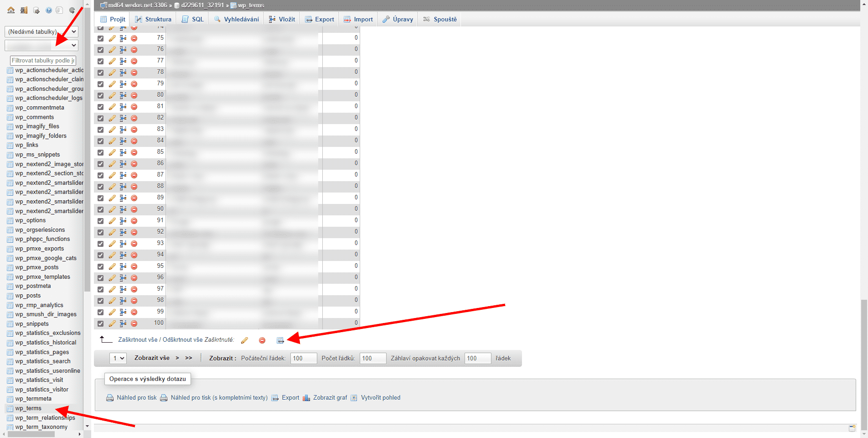Click the Zobrazit graf link
Viewport: 868px width, 438px height.
tap(330, 398)
